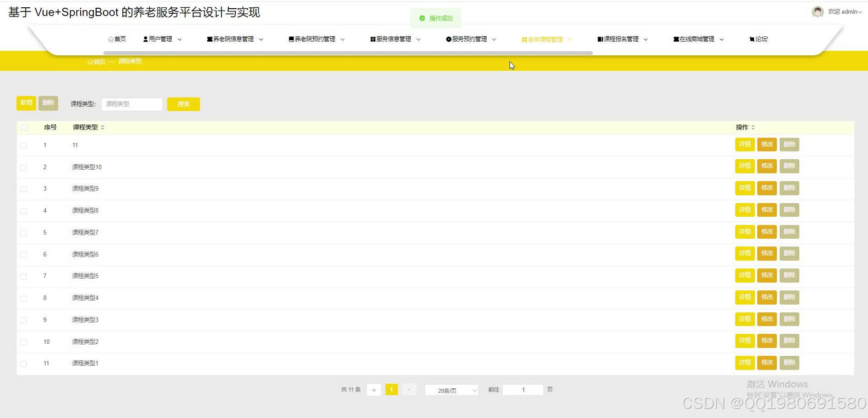This screenshot has width=868, height=418.
Task: Expand the 服务信息管理 chevron arrow
Action: click(x=418, y=40)
